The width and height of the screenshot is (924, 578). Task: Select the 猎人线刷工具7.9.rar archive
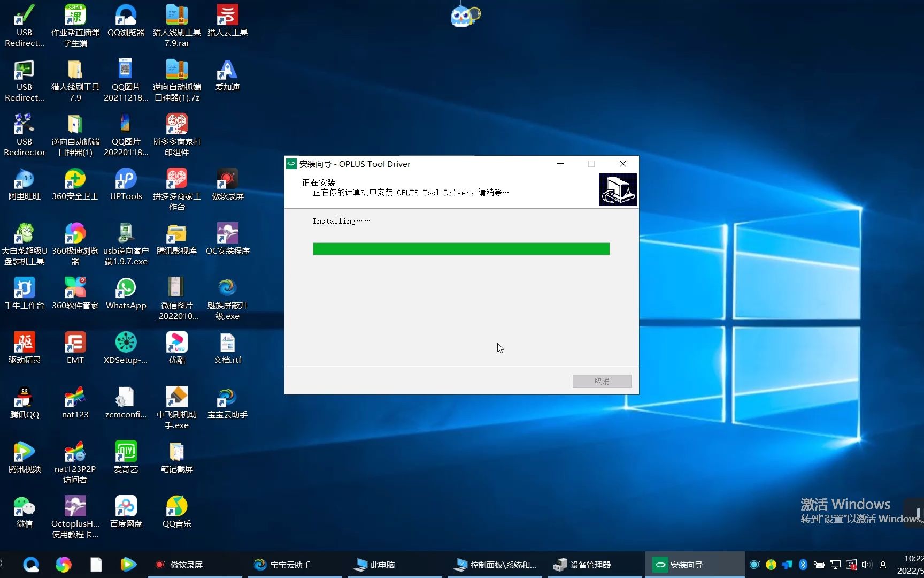point(176,26)
